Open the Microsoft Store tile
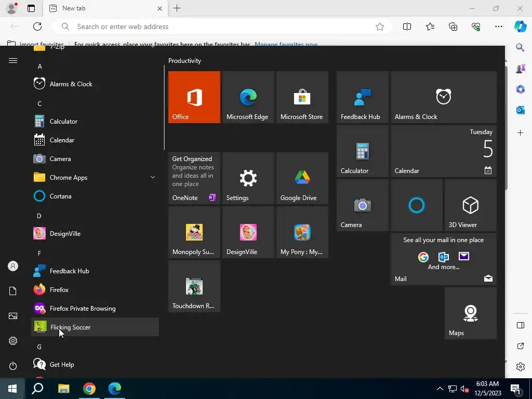The height and width of the screenshot is (399, 532). click(x=302, y=97)
